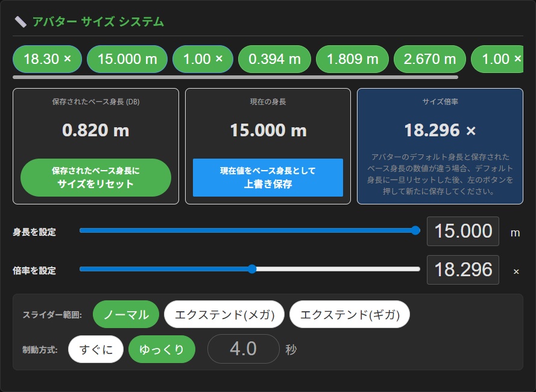Choose ゆっくり transition mode

click(x=162, y=349)
